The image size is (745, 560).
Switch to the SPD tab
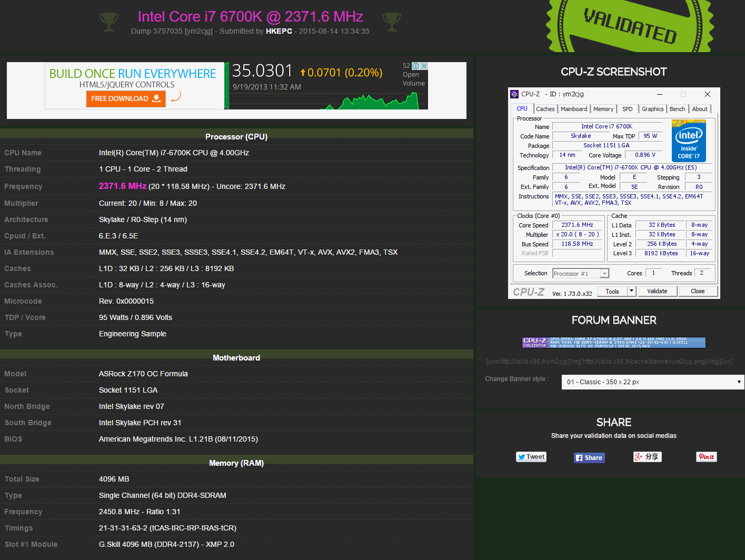tap(627, 109)
